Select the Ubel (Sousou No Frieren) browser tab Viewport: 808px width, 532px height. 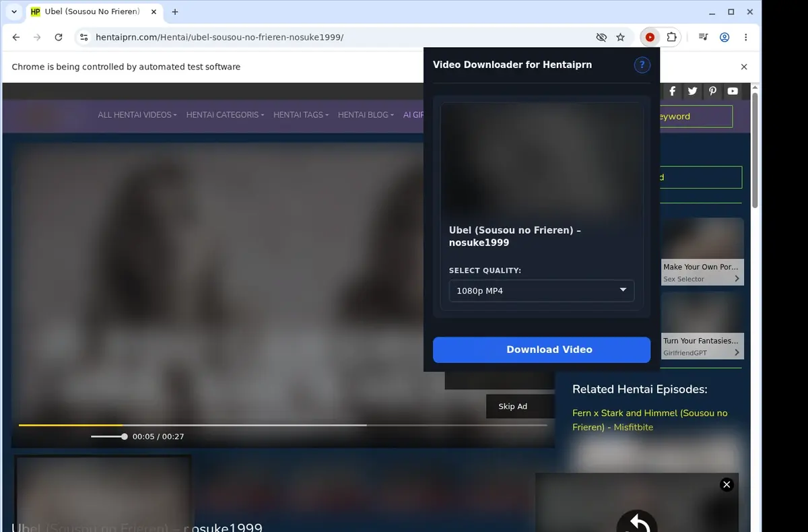coord(92,11)
